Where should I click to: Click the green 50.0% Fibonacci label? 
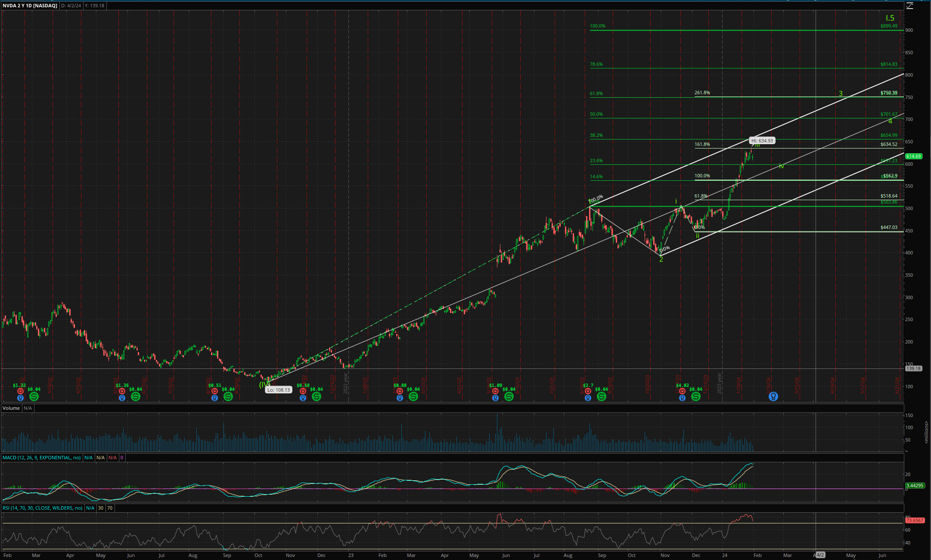click(x=596, y=114)
